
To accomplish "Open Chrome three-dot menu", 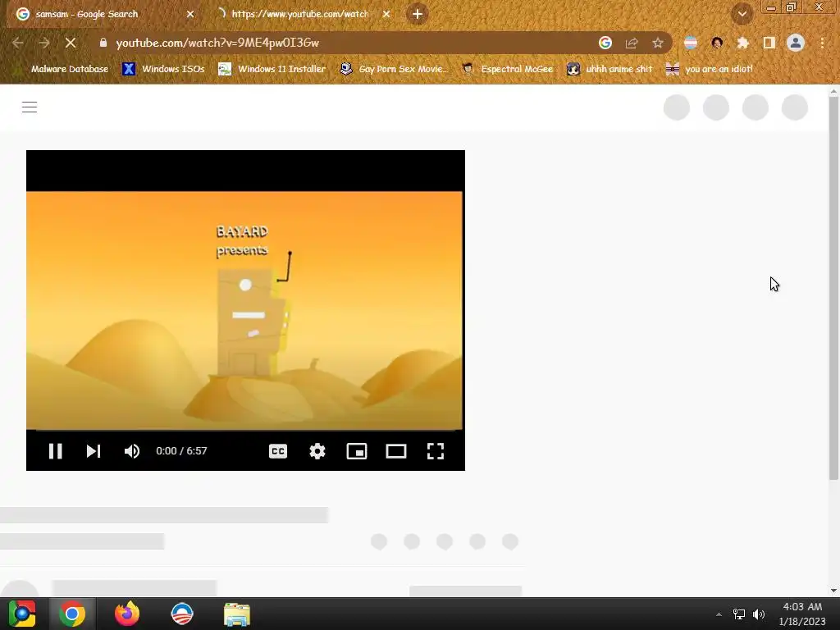I will click(822, 43).
